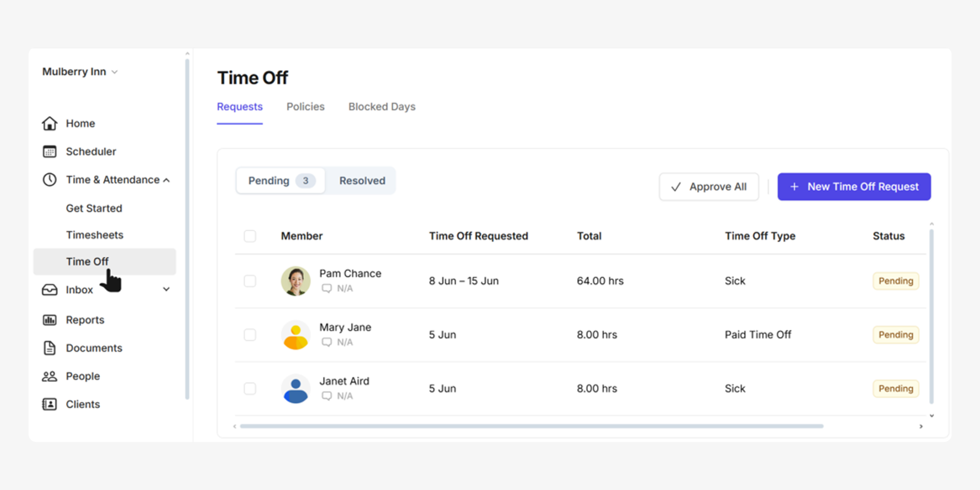Expand the Inbox submenu chevron
Screen dimensions: 980x490
[x=167, y=290]
